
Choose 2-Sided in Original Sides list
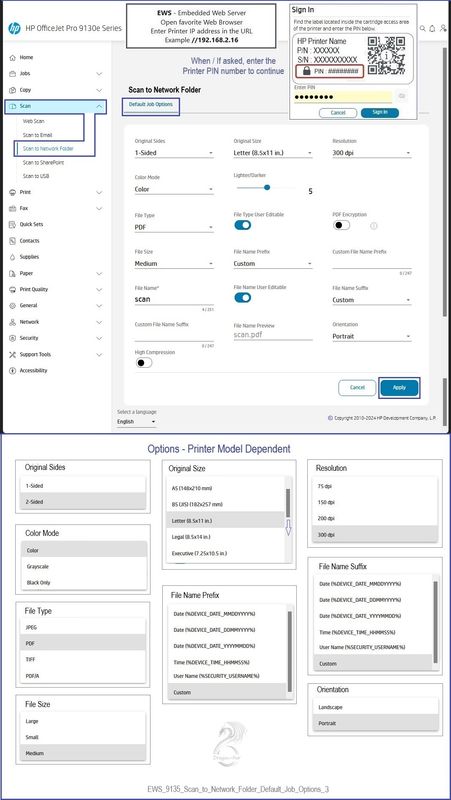click(83, 502)
